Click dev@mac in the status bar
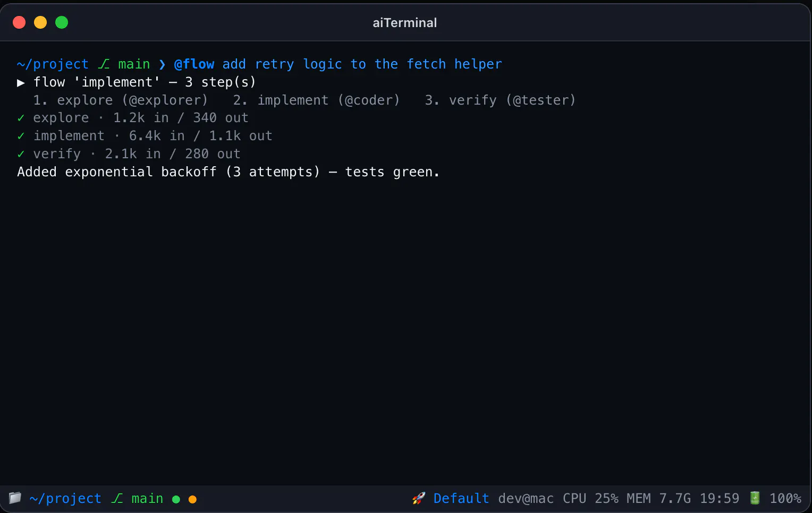Image resolution: width=812 pixels, height=513 pixels. [526, 498]
